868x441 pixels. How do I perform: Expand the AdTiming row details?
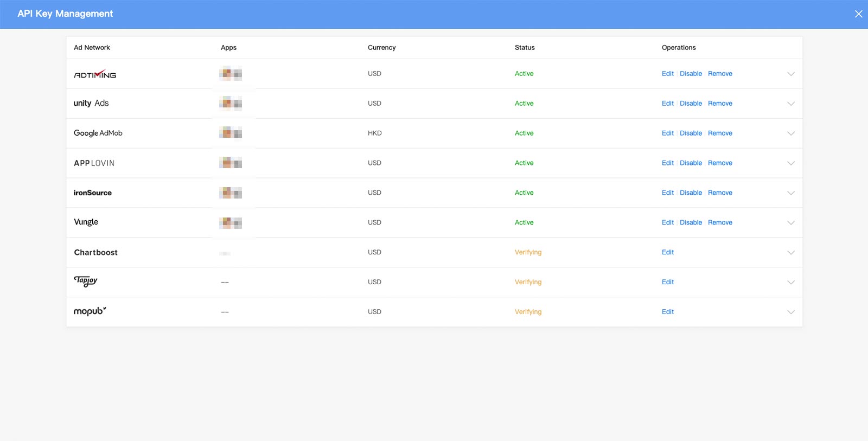pos(791,74)
